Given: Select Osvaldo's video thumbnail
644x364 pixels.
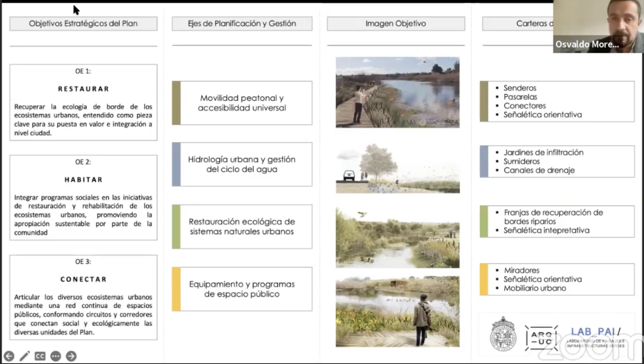Looking at the screenshot, I should pyautogui.click(x=598, y=26).
